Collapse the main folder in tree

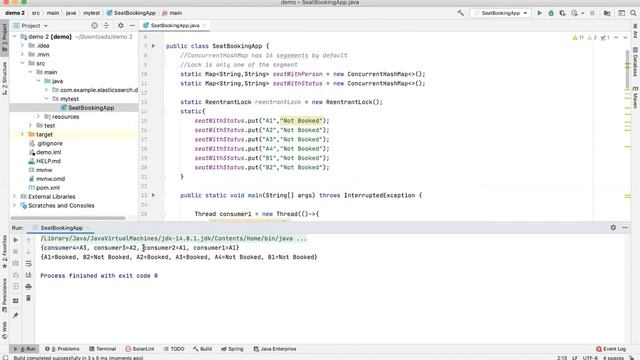31,72
